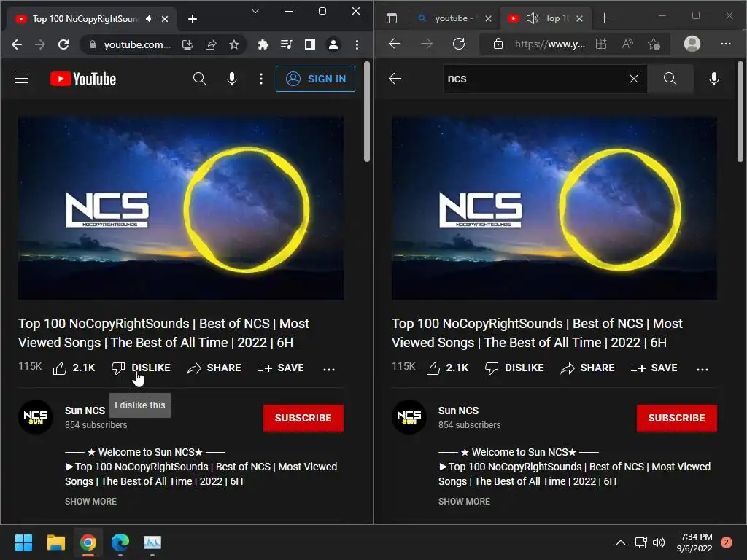The image size is (747, 560).
Task: Start voice search in Chrome YouTube header
Action: click(232, 79)
